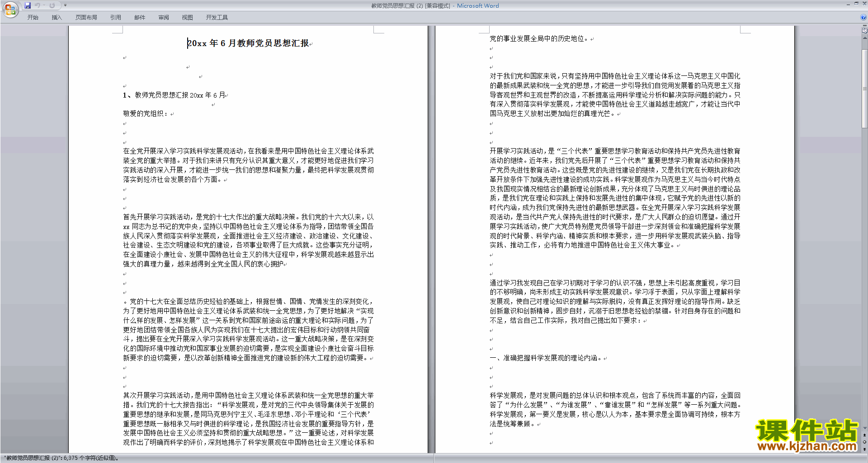The image size is (868, 463).
Task: Select the 视图 ribbon tab
Action: tap(187, 18)
